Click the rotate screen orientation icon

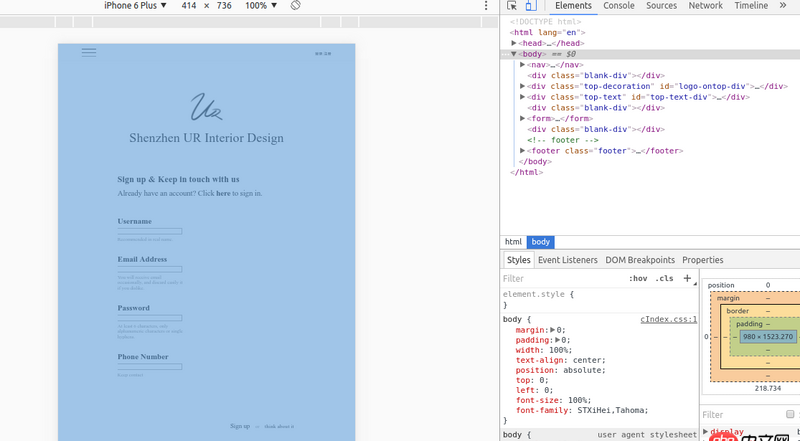296,6
